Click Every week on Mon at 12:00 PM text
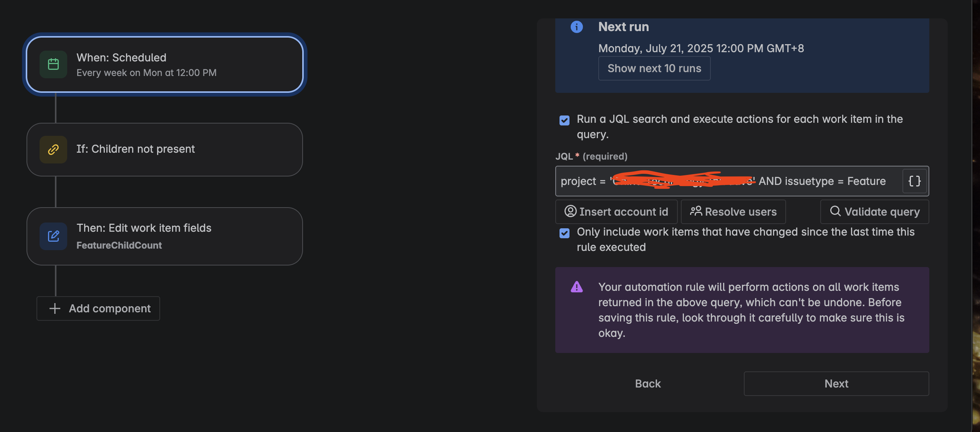The image size is (980, 432). point(146,73)
